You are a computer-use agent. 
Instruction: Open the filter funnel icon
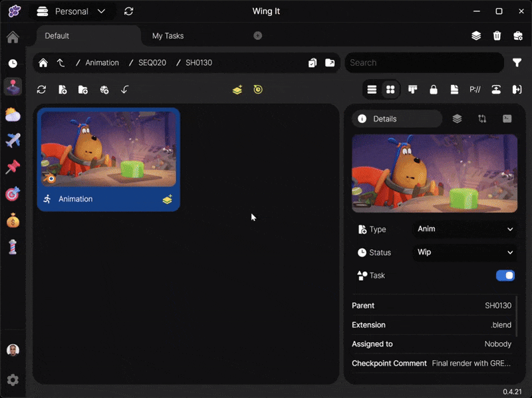517,62
